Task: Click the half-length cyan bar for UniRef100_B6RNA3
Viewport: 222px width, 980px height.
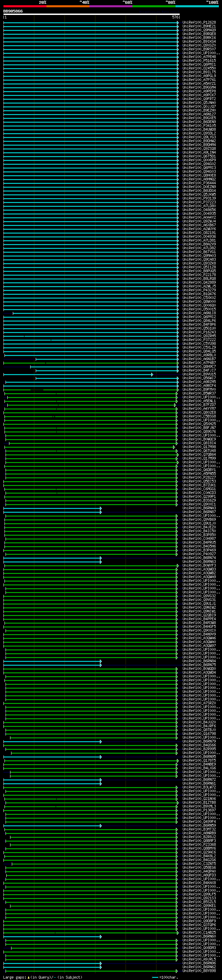Action: point(53,509)
